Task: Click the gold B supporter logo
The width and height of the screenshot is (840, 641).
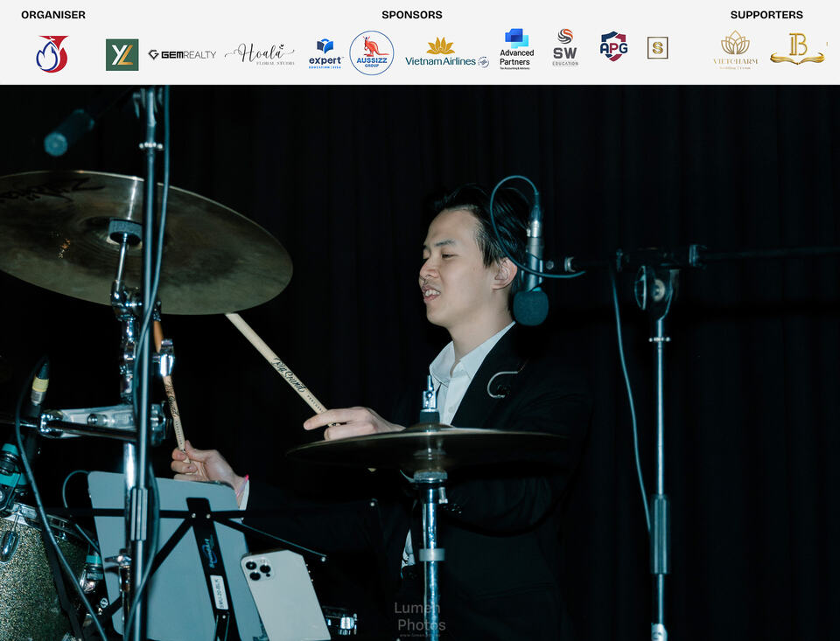Action: tap(798, 49)
